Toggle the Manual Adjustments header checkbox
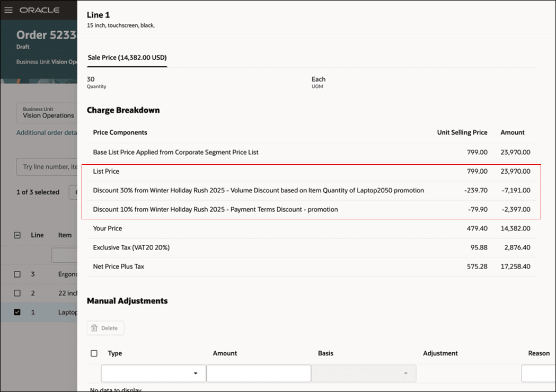This screenshot has height=392, width=556. [x=93, y=353]
